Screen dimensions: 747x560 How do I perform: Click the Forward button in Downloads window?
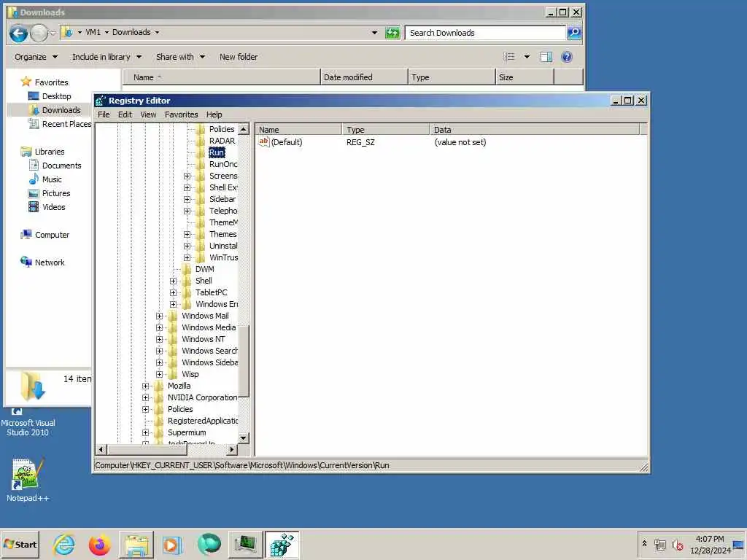click(39, 33)
